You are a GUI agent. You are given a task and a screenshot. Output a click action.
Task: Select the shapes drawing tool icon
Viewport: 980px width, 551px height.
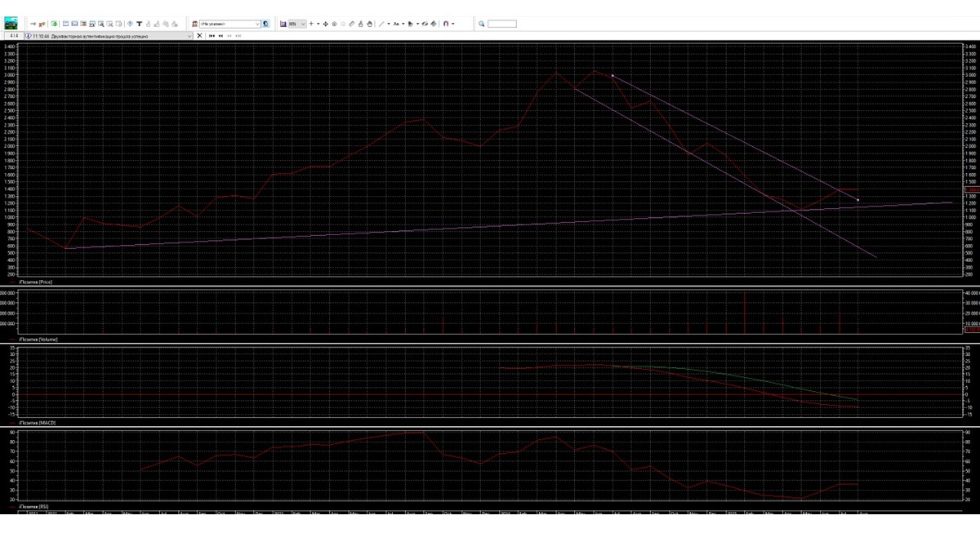tap(410, 24)
